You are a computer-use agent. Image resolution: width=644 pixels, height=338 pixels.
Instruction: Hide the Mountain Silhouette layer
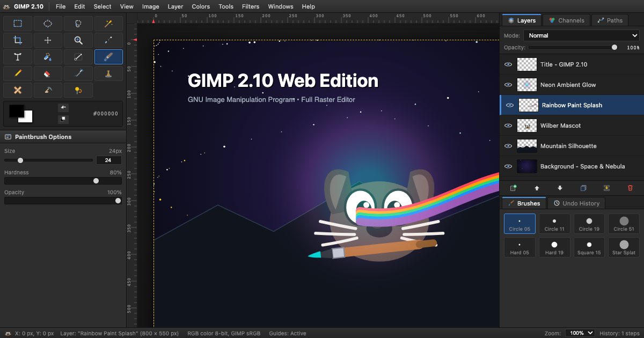508,146
